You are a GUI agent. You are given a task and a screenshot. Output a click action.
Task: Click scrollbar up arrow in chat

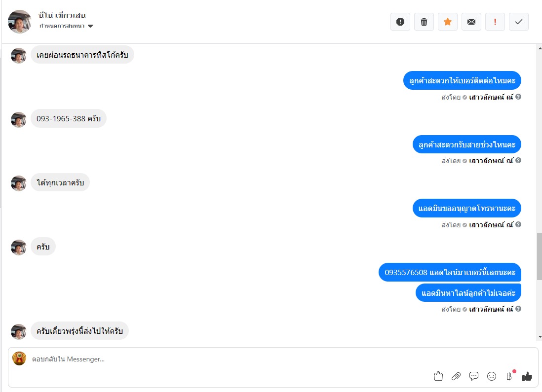[x=540, y=48]
